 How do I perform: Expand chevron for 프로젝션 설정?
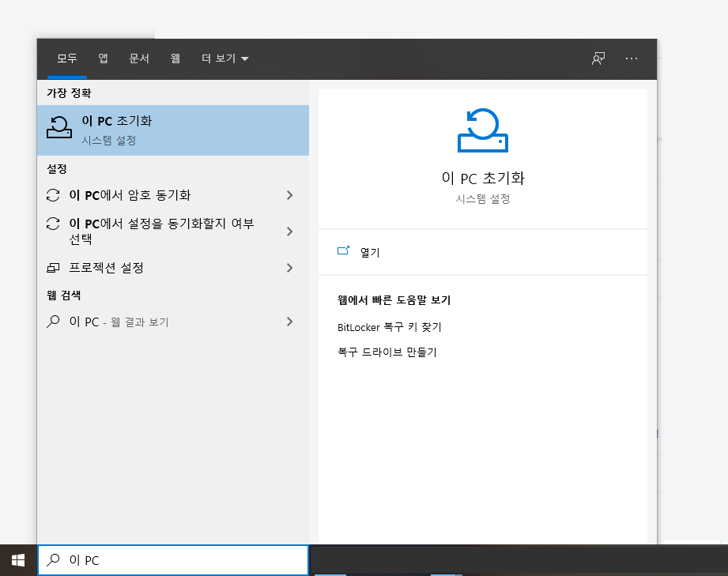(x=290, y=268)
